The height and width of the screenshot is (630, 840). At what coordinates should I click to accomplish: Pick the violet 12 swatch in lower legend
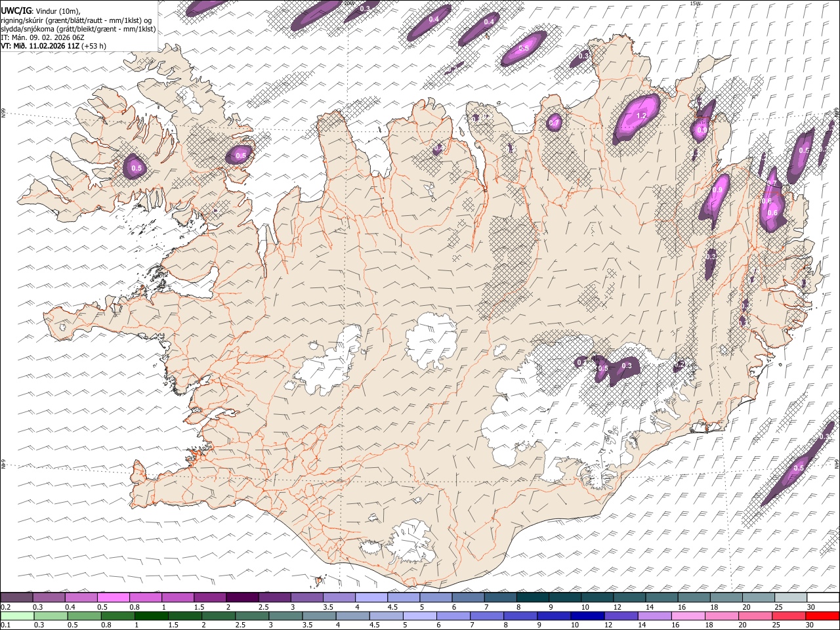620,616
